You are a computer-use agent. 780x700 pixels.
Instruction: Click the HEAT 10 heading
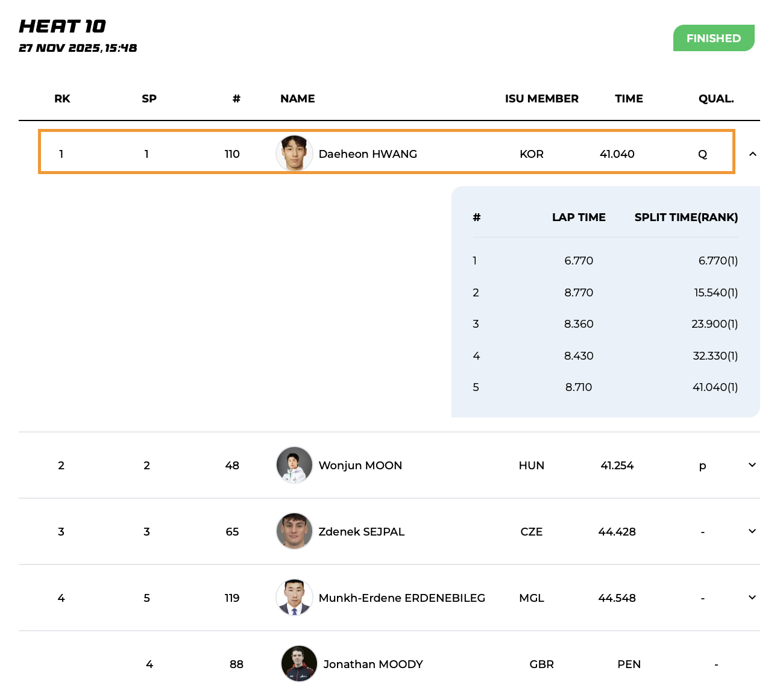63,27
